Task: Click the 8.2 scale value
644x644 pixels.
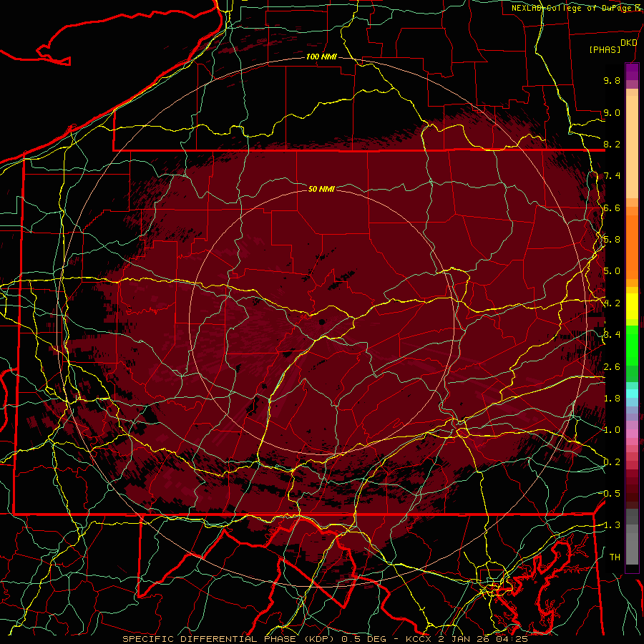Action: (x=612, y=144)
